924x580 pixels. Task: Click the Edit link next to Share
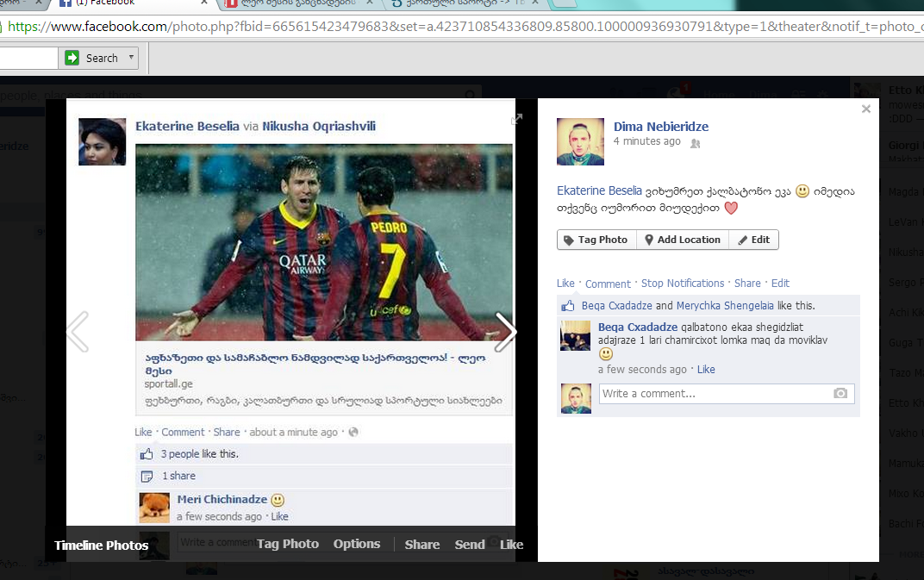point(780,284)
